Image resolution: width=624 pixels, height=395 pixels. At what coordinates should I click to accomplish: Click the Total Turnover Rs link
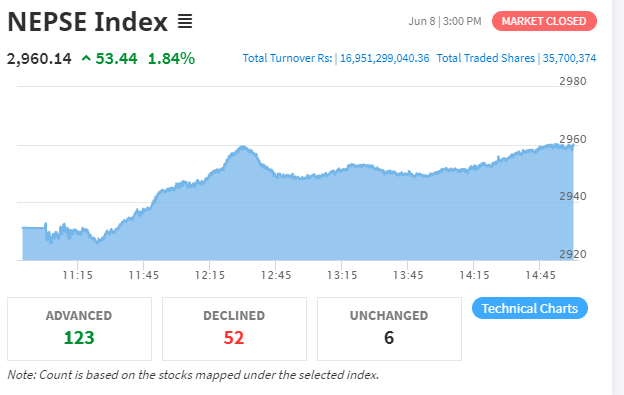287,58
